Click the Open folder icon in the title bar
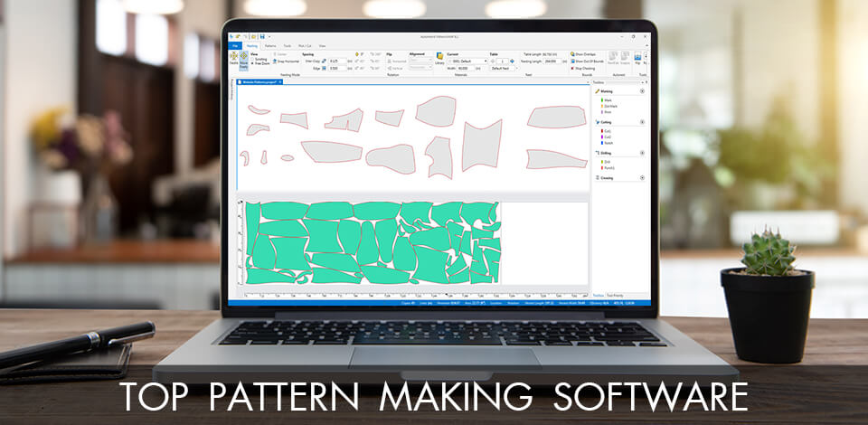Screen dimensions: 868x425 pos(253,36)
